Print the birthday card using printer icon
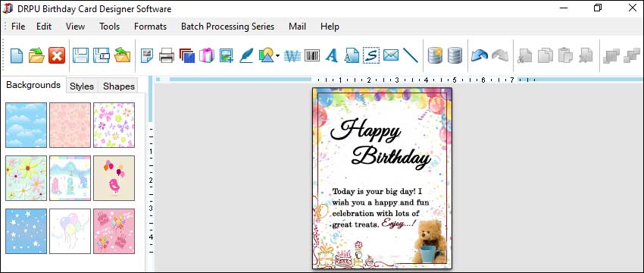The height and width of the screenshot is (273, 644). (167, 55)
